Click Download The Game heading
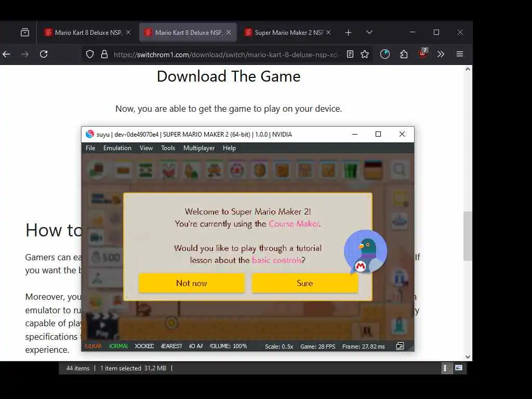The height and width of the screenshot is (399, 532). 229,76
